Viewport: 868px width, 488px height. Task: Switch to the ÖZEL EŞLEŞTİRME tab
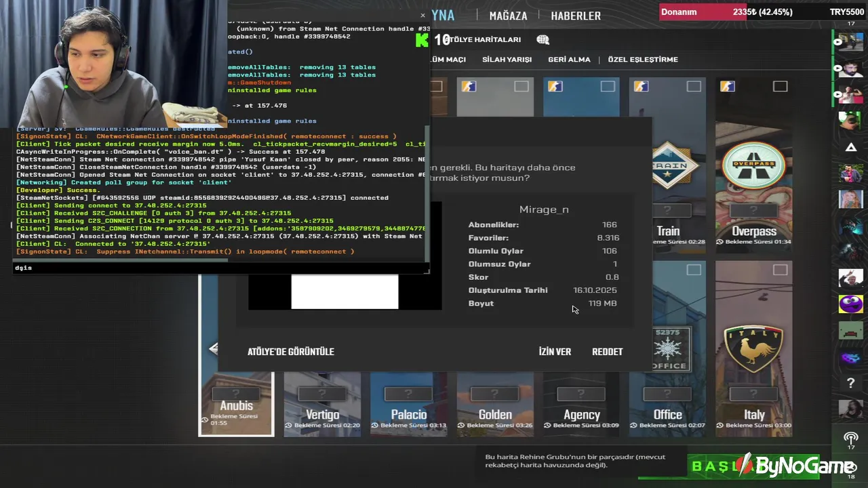point(643,60)
